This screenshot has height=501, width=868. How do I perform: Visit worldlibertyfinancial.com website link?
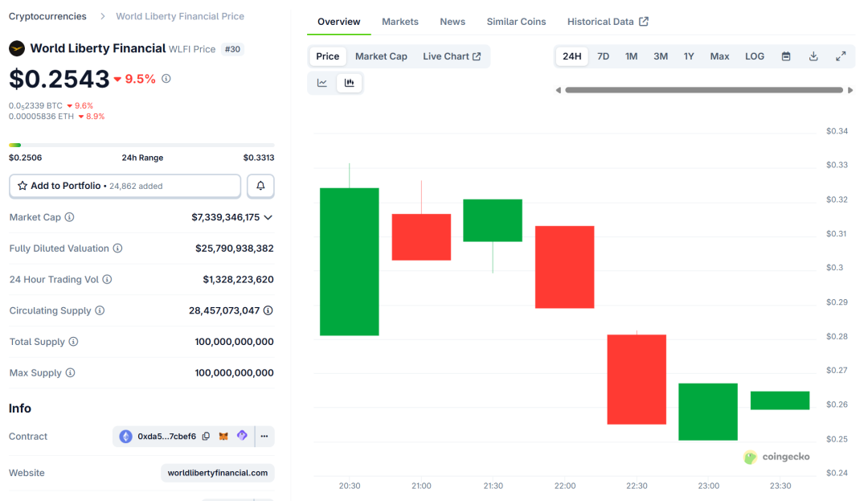click(x=217, y=473)
